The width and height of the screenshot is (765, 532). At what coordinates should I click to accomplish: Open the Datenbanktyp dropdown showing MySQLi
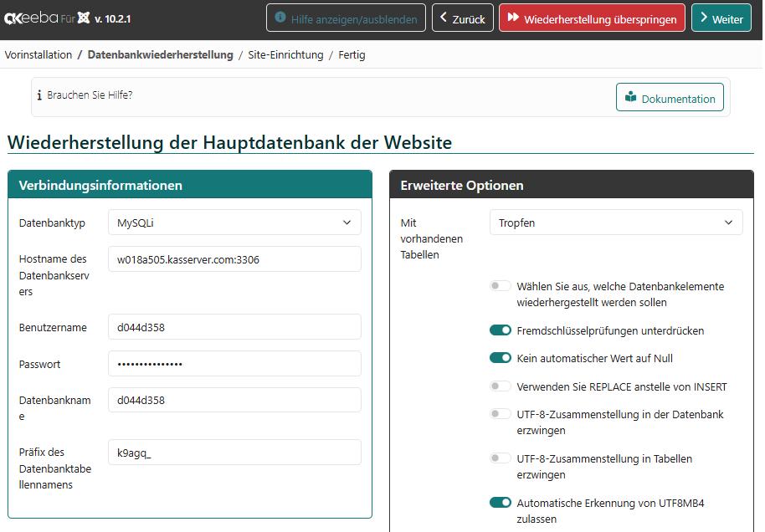point(233,222)
